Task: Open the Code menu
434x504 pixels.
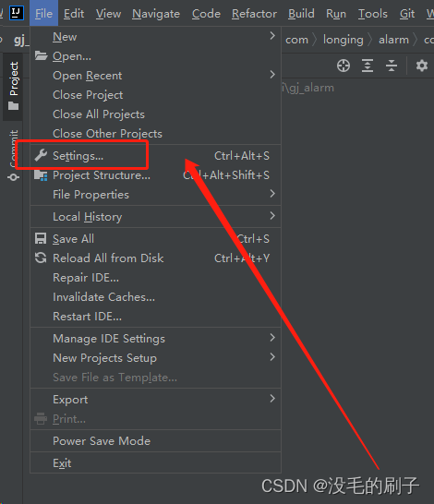Action: [206, 14]
